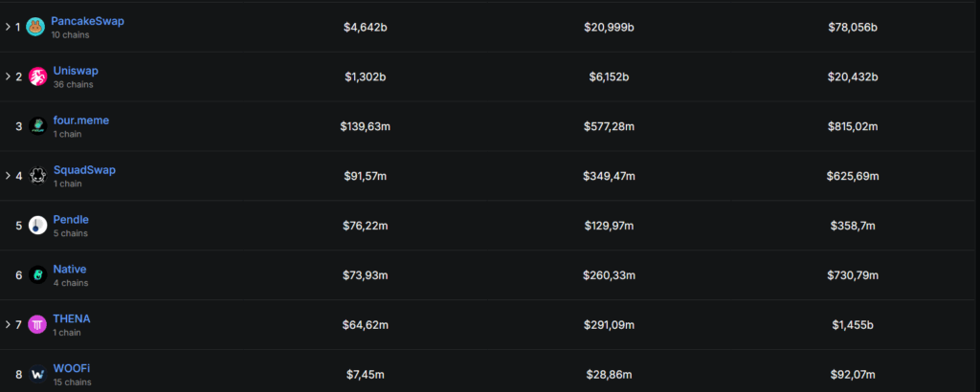
Task: Click the SquadSwap logo icon
Action: [37, 176]
